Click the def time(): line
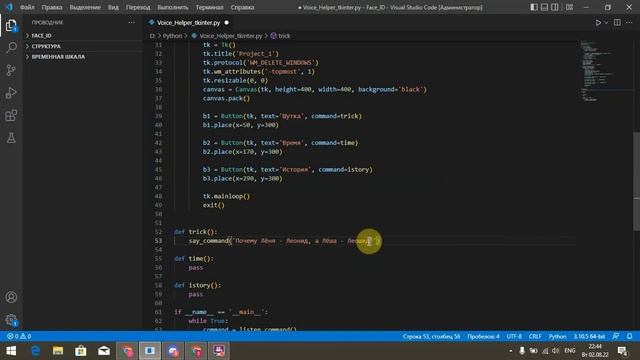The width and height of the screenshot is (640, 360). point(194,259)
